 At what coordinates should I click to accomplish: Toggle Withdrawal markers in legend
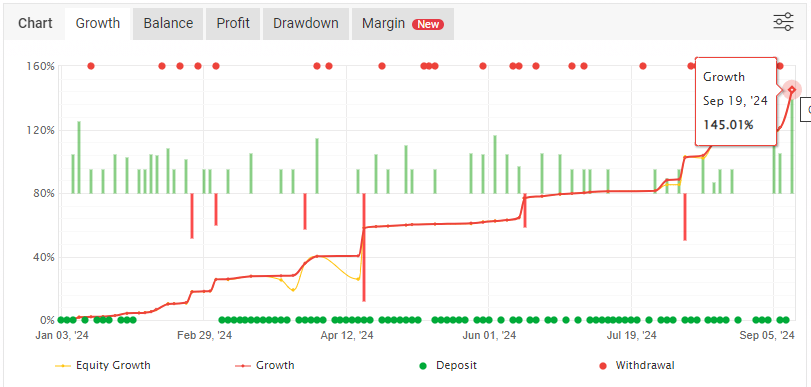[x=637, y=365]
